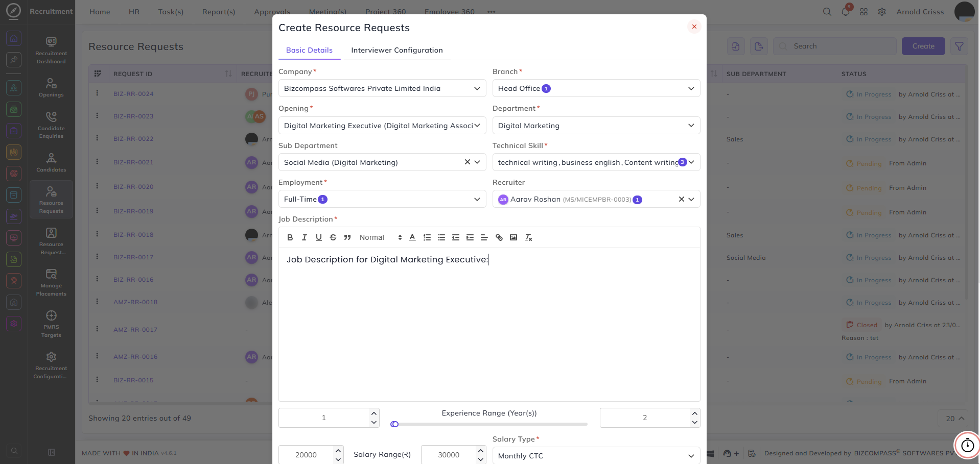Switch to Interviewer Configuration tab
This screenshot has height=464, width=980.
tap(397, 50)
